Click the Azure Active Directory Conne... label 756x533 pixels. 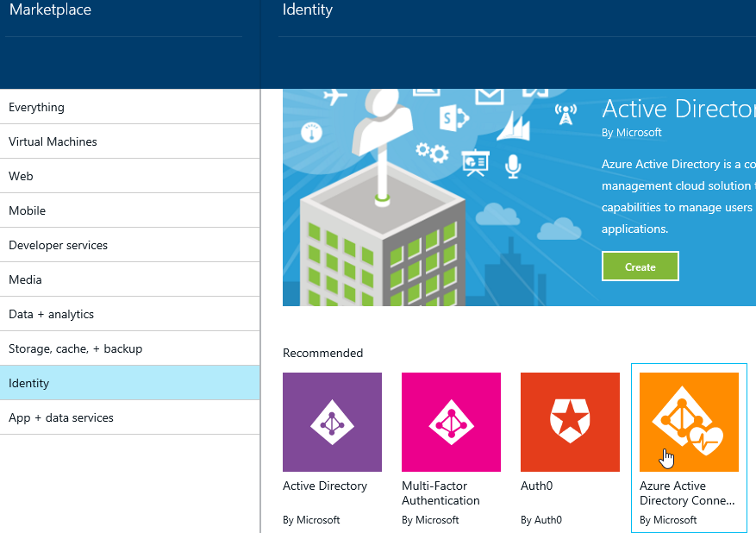tap(687, 493)
